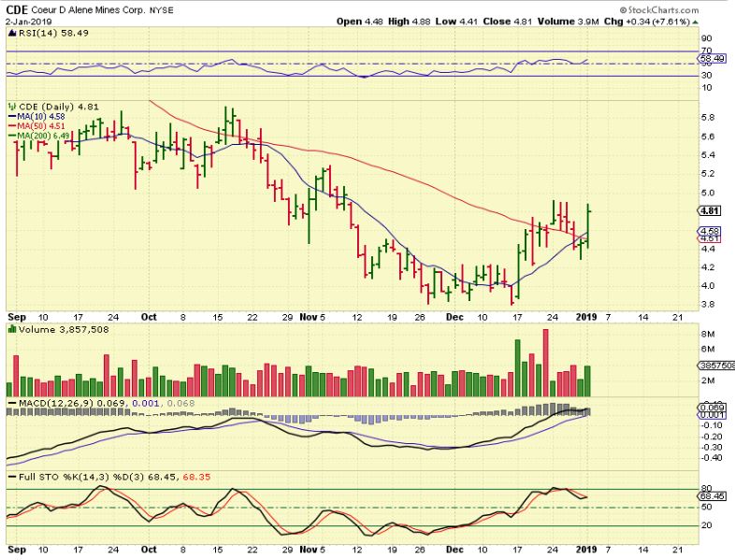735x560 pixels.
Task: Click the 10 level on the RSI axis
Action: point(706,88)
